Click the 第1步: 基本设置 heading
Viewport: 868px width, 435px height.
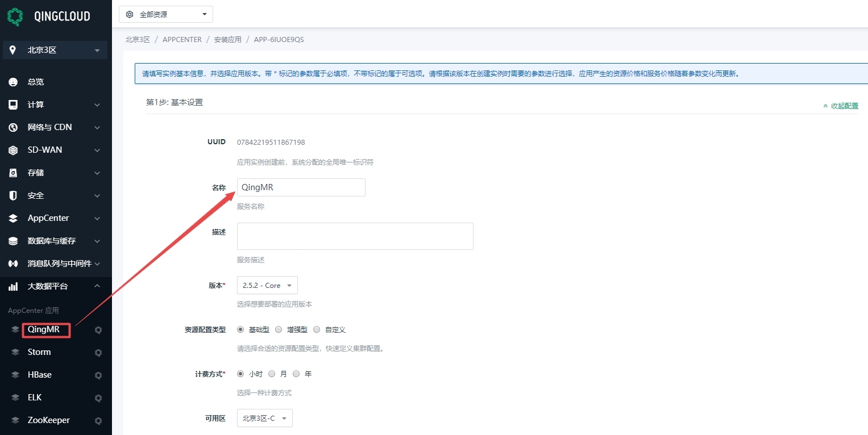175,103
